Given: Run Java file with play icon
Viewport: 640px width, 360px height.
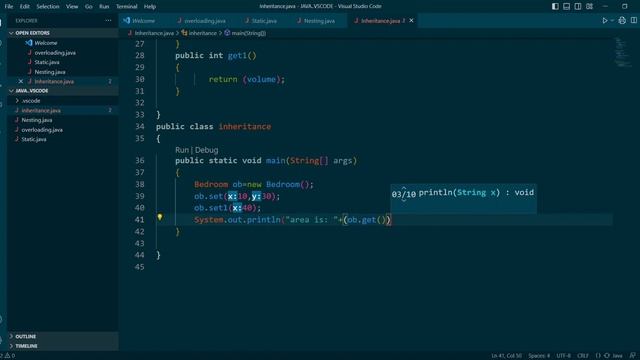Looking at the screenshot, I should point(604,20).
